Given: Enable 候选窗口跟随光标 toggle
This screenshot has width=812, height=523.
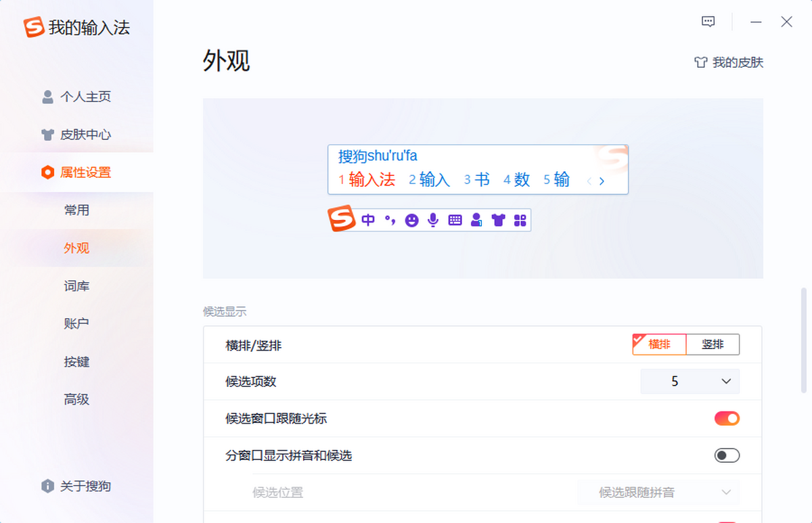Looking at the screenshot, I should 727,418.
